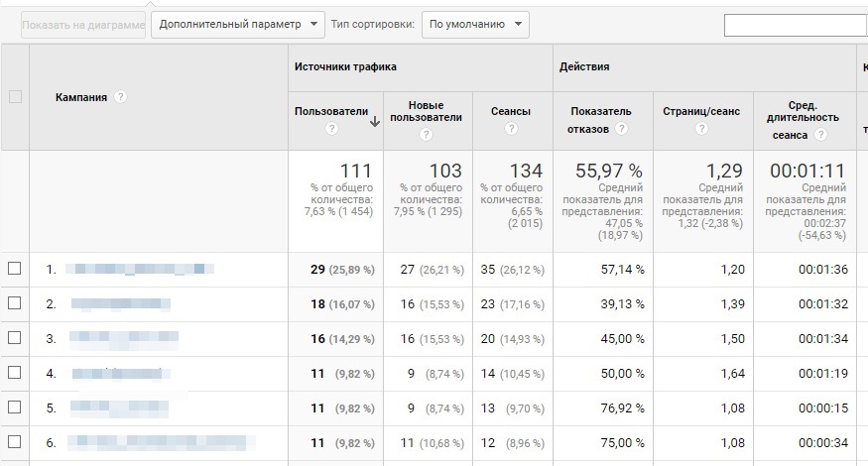
Task: Click bounce rate cell 57,14 %
Action: pyautogui.click(x=622, y=270)
